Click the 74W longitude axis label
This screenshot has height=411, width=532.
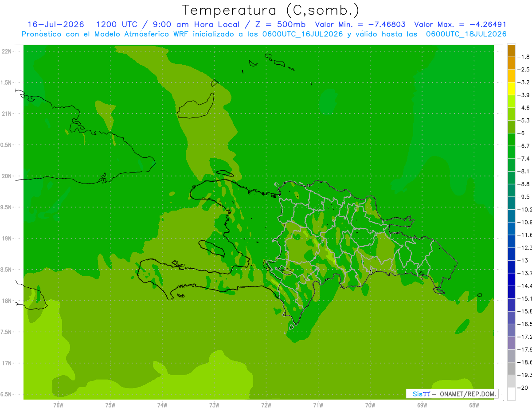coord(162,405)
